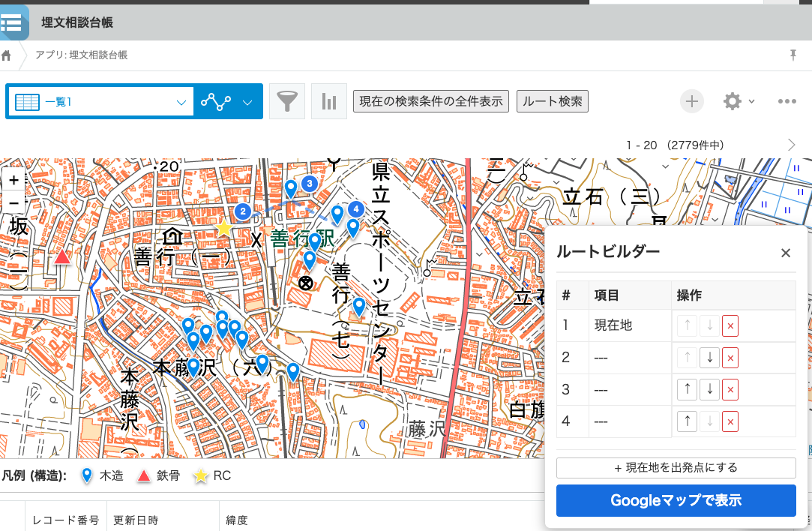Viewport: 812px width, 531px height.
Task: Click the 鉄骨 legend entry
Action: pos(158,475)
